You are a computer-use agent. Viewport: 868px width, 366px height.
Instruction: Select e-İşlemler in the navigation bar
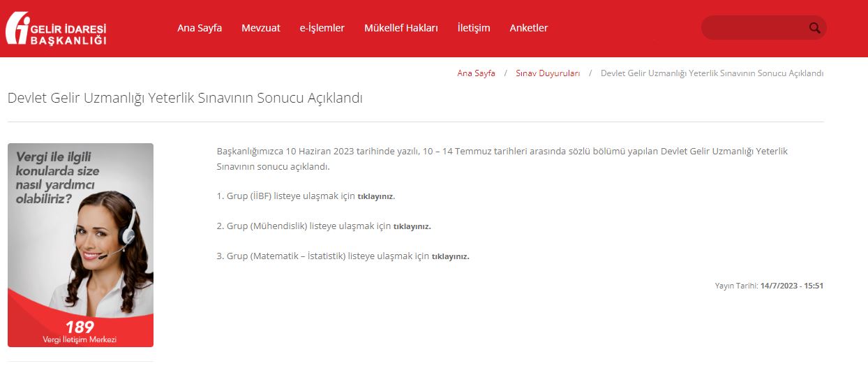click(x=322, y=28)
